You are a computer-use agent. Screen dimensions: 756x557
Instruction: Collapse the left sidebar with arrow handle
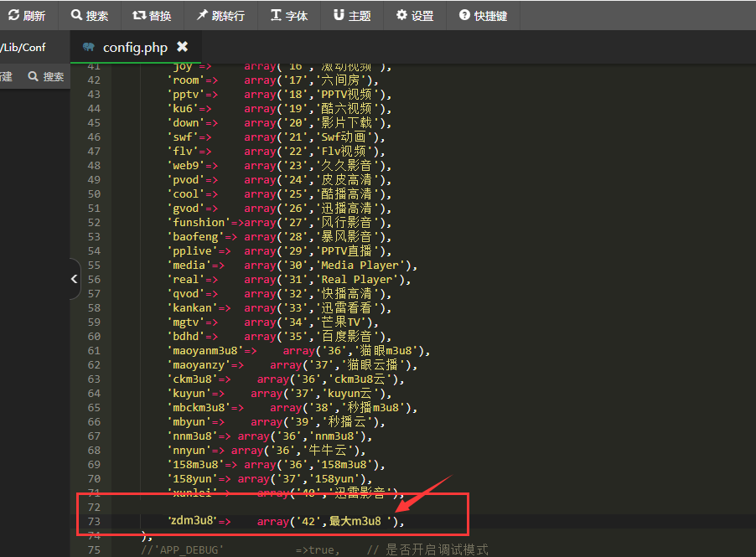pos(74,279)
